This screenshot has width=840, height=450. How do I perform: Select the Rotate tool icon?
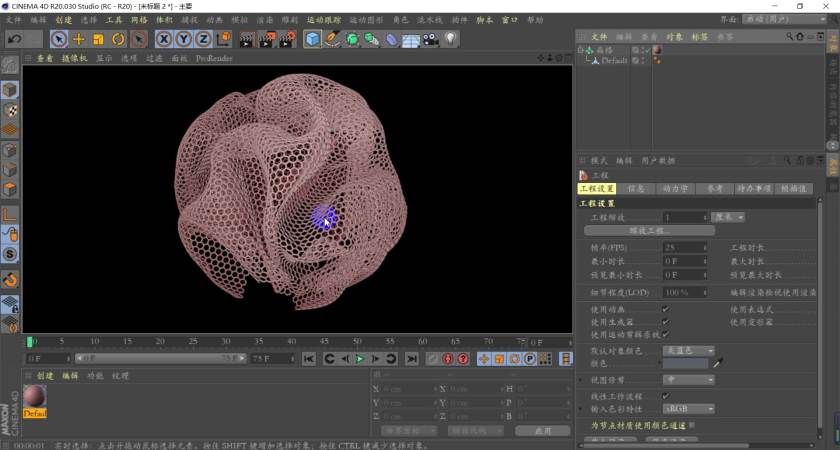[118, 39]
